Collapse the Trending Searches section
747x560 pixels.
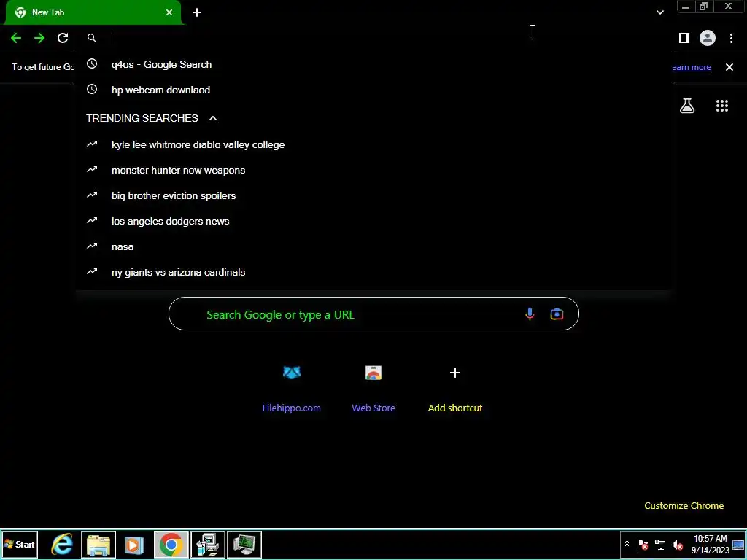(x=213, y=118)
